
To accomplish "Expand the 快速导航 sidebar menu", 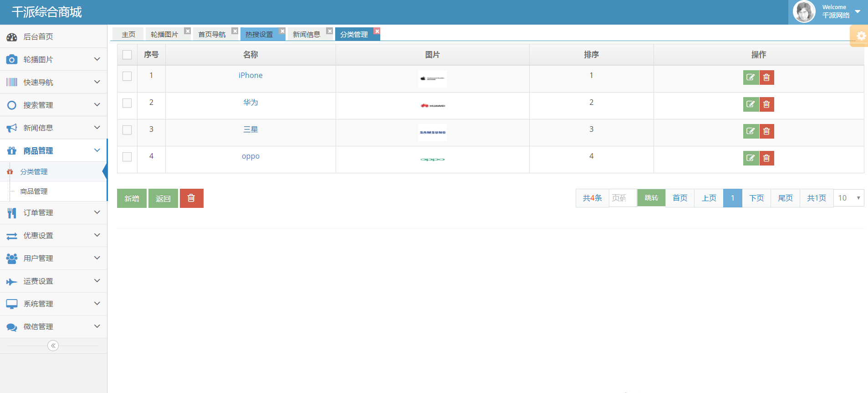I will pos(54,82).
